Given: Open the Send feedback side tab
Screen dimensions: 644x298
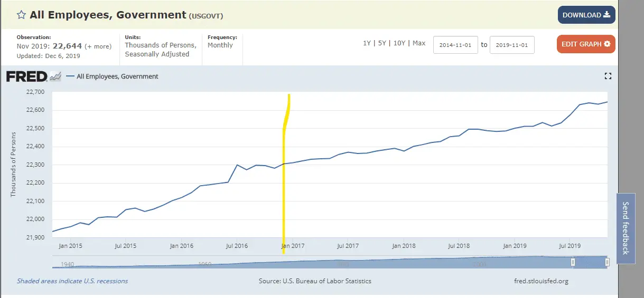Looking at the screenshot, I should pyautogui.click(x=626, y=228).
